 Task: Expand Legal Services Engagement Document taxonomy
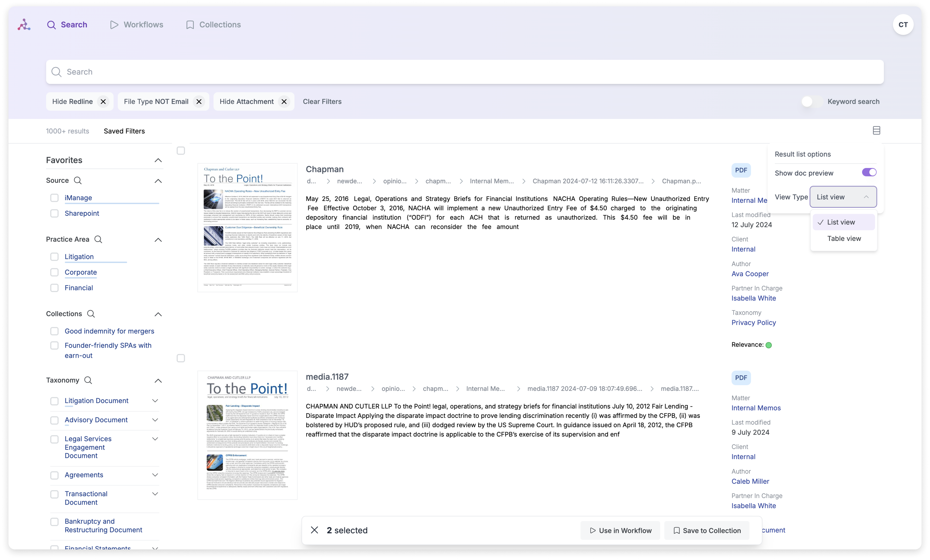click(x=155, y=439)
